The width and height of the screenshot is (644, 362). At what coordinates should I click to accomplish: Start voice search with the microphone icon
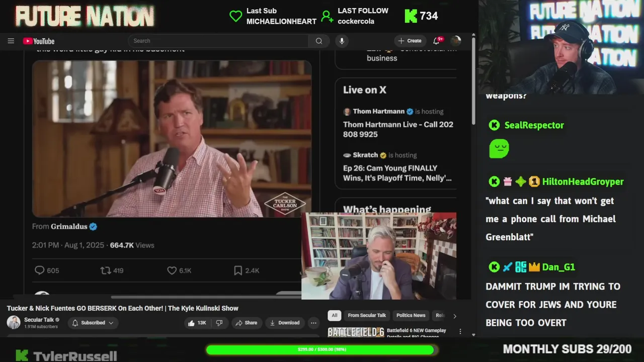[342, 41]
